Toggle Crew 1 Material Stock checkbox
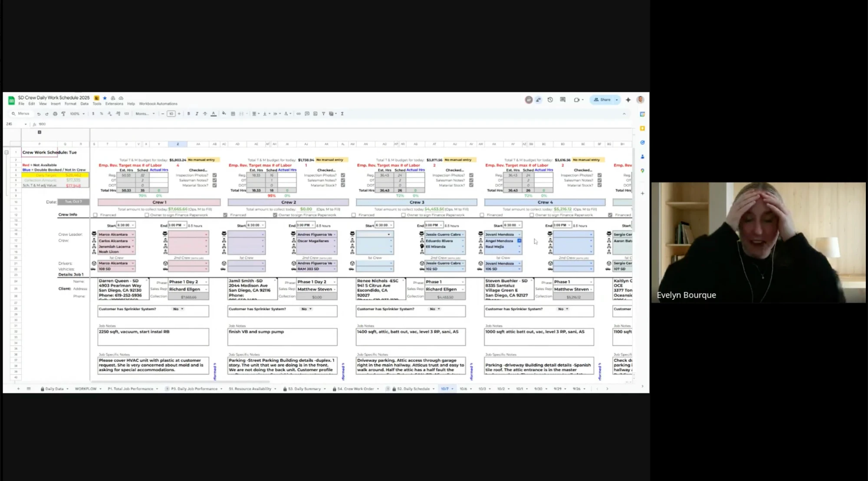The height and width of the screenshot is (481, 868). [x=214, y=185]
